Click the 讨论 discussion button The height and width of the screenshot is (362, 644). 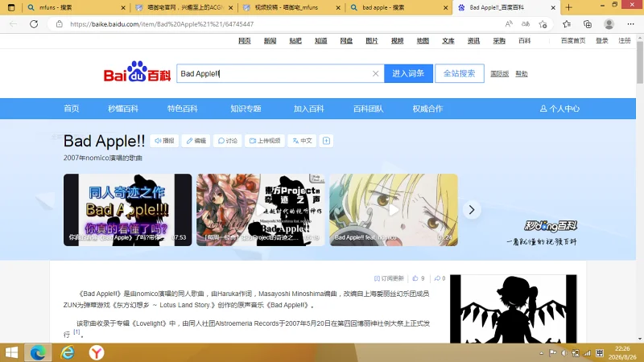coord(228,141)
